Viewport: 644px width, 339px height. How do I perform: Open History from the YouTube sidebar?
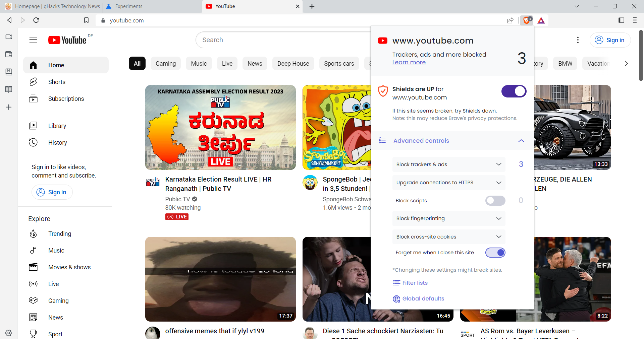click(57, 142)
